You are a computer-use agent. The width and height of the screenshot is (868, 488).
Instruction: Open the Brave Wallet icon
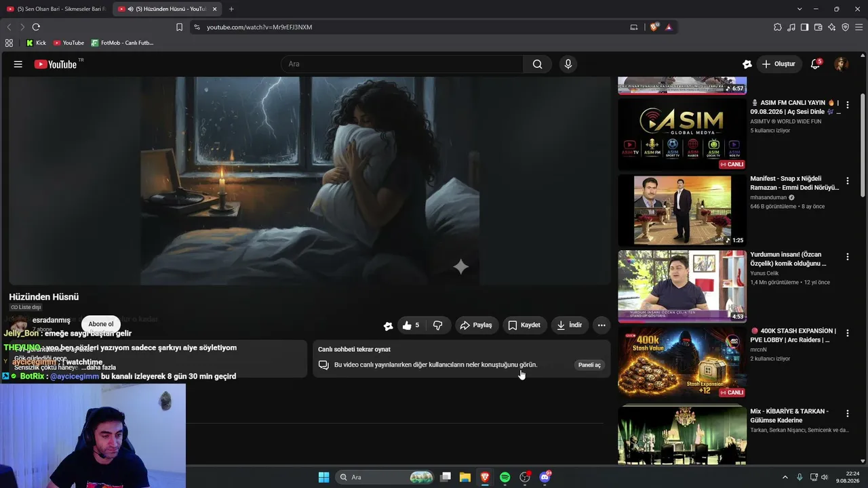[818, 27]
